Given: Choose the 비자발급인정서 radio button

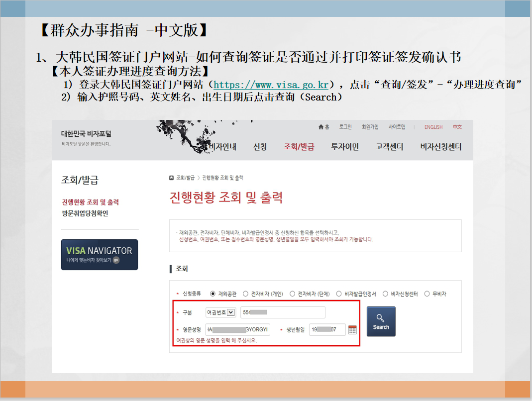Looking at the screenshot, I should pos(338,294).
